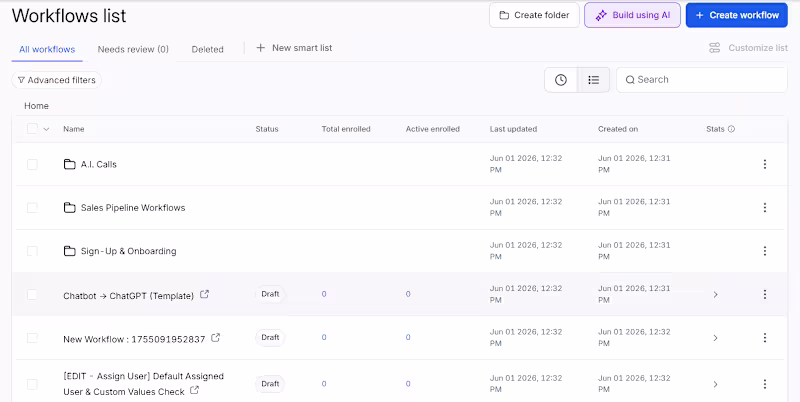The width and height of the screenshot is (800, 402).
Task: Open the A.I. Calls folder
Action: click(98, 164)
